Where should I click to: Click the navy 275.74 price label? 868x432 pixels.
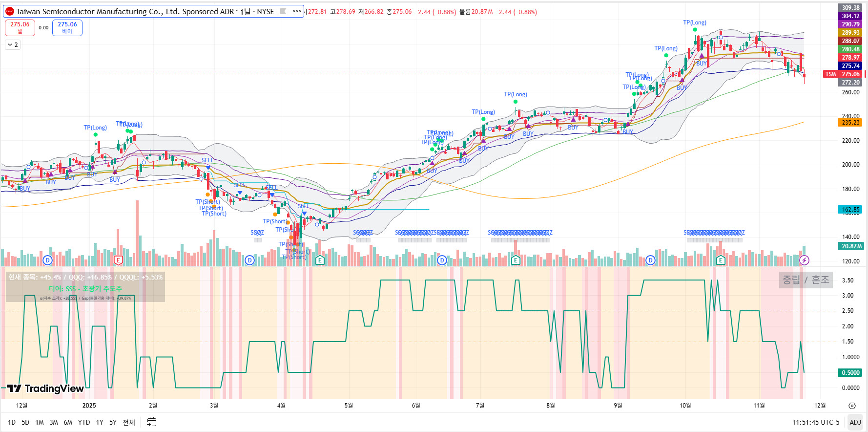pos(850,65)
